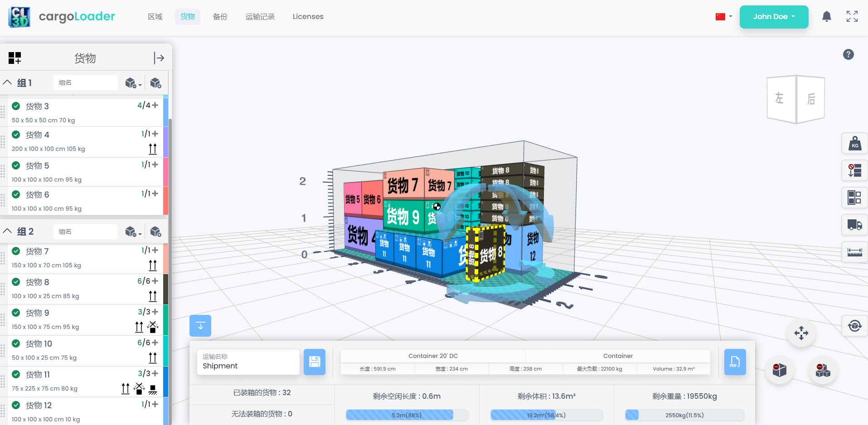This screenshot has height=425, width=868.
Task: Save the shipment with the floppy disk icon
Action: click(x=314, y=362)
